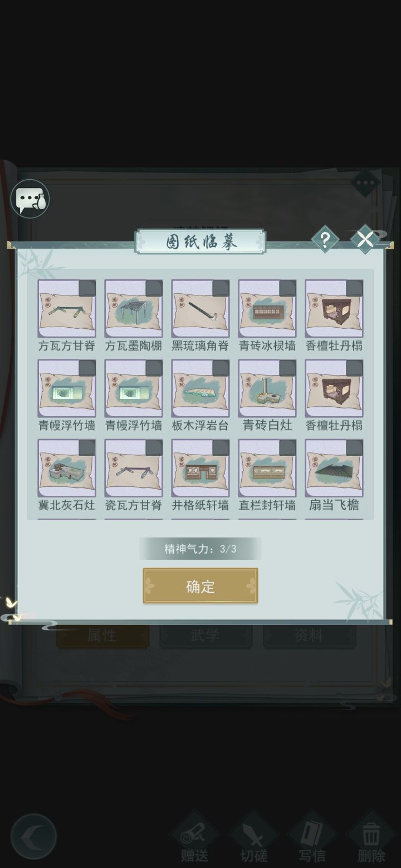This screenshot has height=868, width=401.
Task: Tap the 赠送 gift button
Action: 195,837
